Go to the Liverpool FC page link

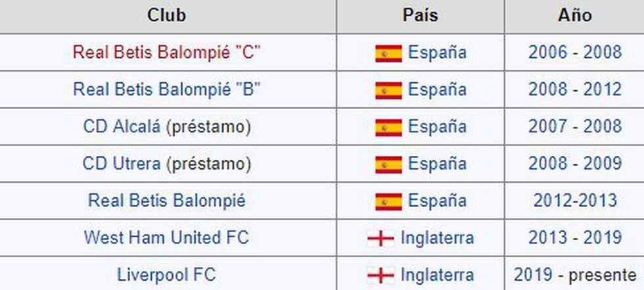coord(166,274)
